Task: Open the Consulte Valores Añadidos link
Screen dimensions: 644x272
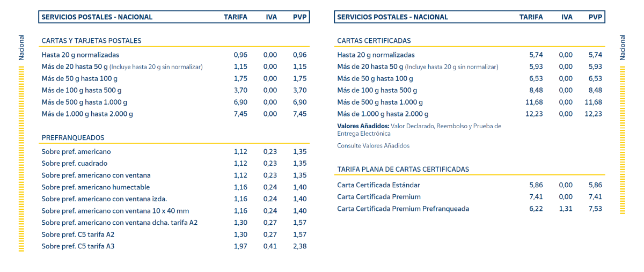Action: pos(373,145)
